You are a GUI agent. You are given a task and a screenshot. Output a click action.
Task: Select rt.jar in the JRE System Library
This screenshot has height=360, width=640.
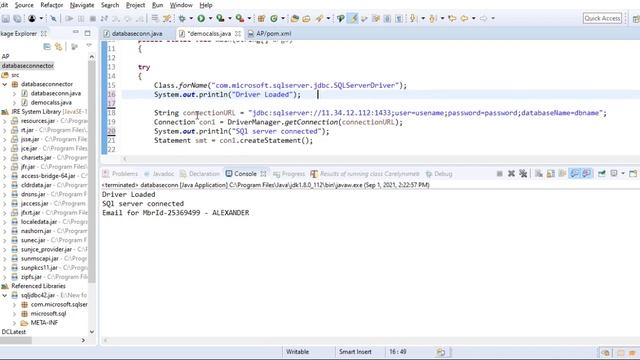[x=27, y=130]
